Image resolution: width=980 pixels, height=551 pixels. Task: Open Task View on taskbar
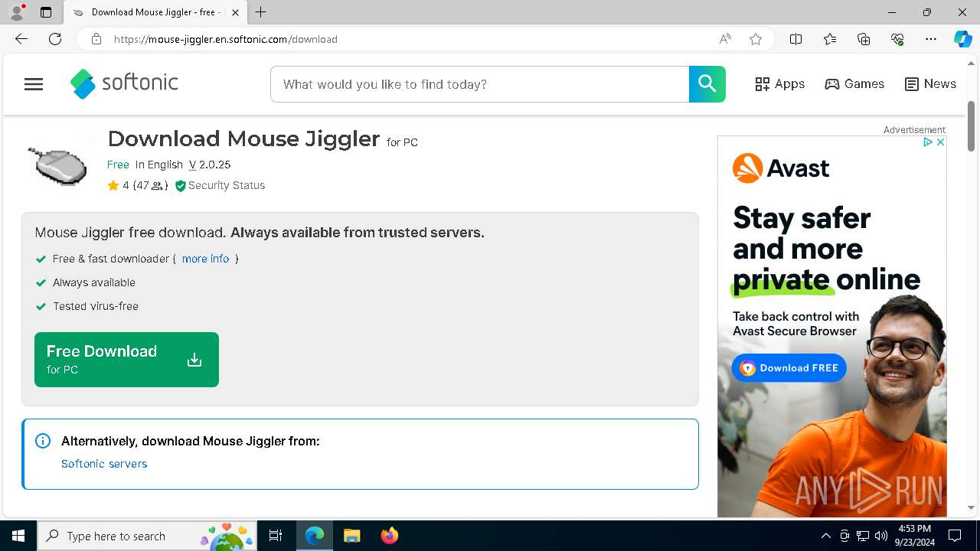[276, 536]
